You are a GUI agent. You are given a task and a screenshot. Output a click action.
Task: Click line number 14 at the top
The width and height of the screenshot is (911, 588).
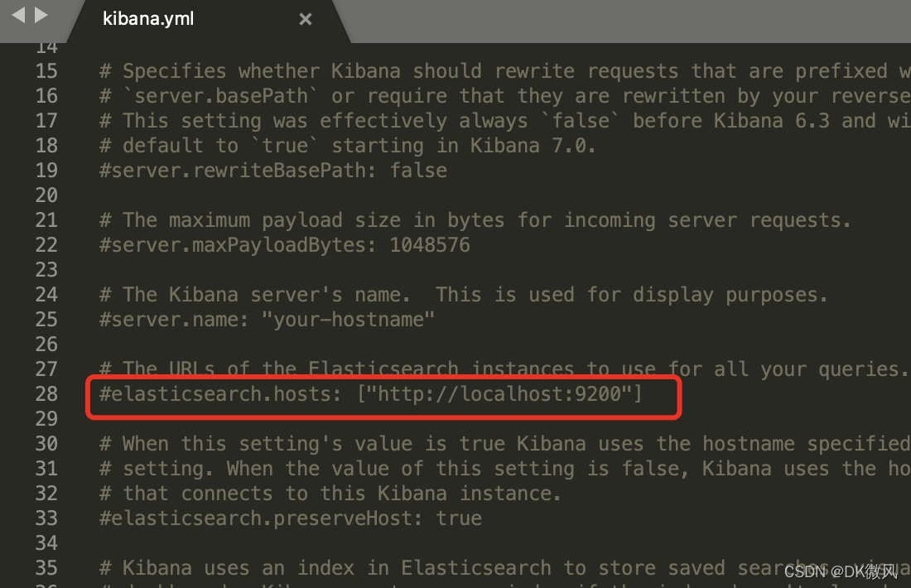pyautogui.click(x=46, y=47)
